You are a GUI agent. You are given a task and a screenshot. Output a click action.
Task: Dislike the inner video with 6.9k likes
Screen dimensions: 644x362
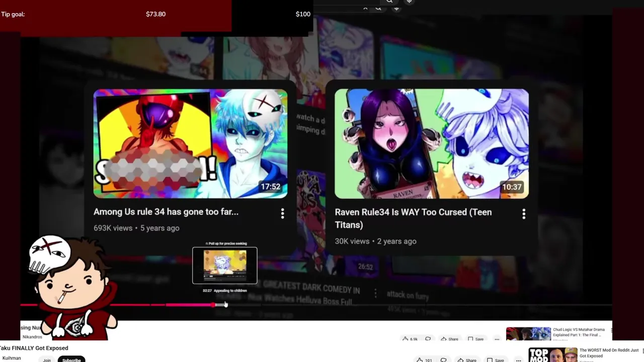[428, 339]
